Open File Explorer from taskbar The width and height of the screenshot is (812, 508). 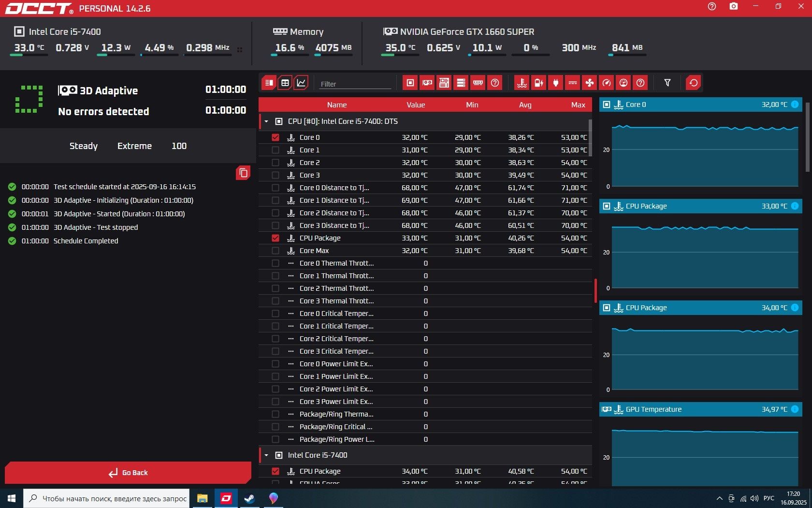[202, 498]
